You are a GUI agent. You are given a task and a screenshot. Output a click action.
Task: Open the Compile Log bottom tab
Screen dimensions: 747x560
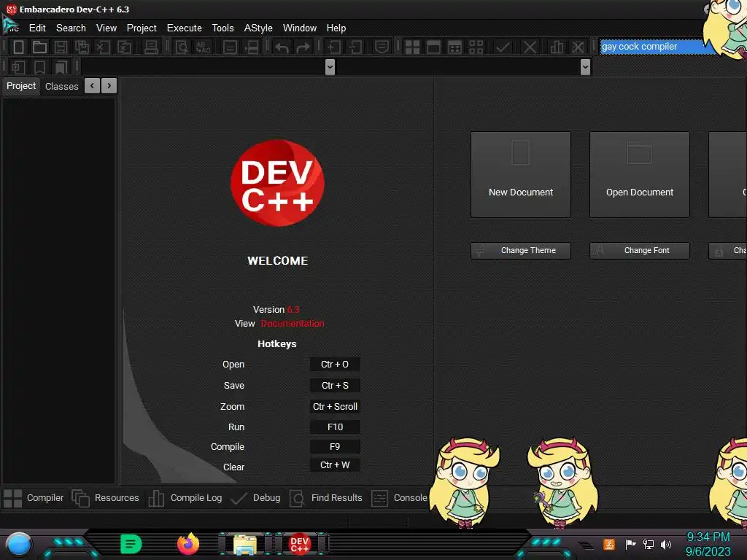coord(185,498)
